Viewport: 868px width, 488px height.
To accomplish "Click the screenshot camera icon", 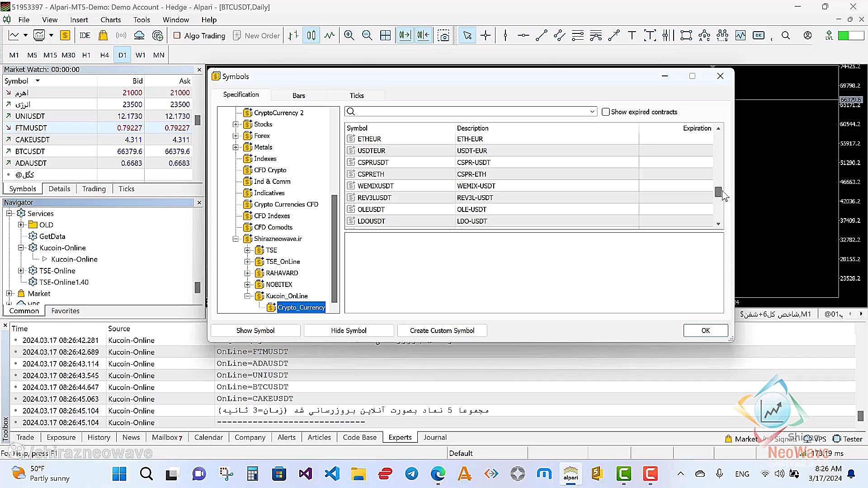I will tap(444, 35).
